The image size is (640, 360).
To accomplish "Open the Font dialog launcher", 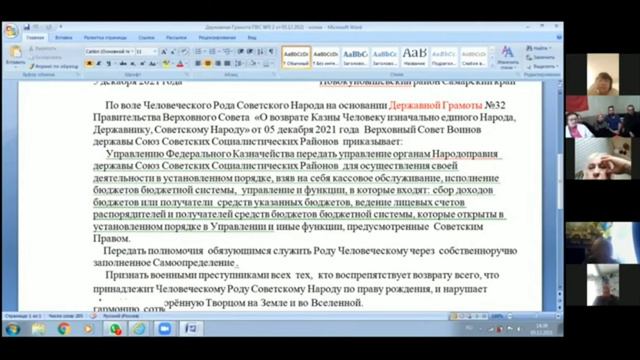I will (x=187, y=75).
